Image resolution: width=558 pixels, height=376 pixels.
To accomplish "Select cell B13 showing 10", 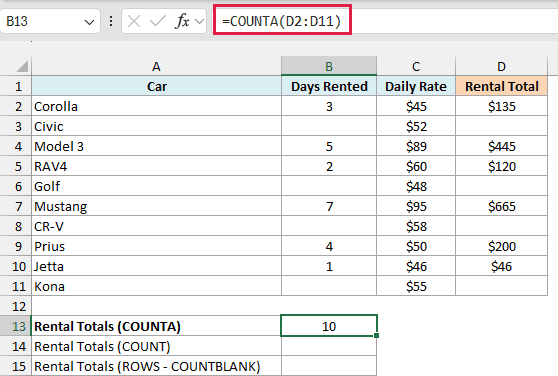I will (329, 326).
